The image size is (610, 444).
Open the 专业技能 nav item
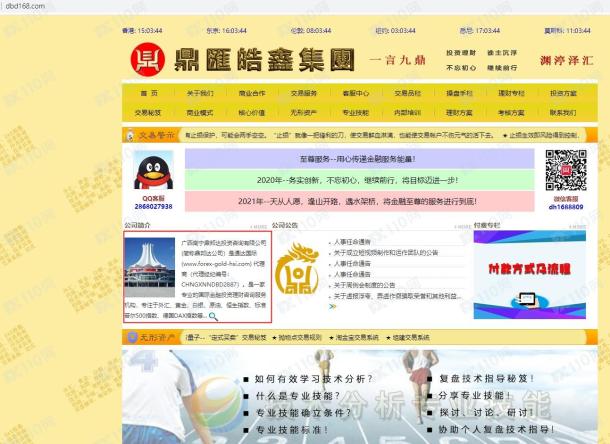pos(356,112)
